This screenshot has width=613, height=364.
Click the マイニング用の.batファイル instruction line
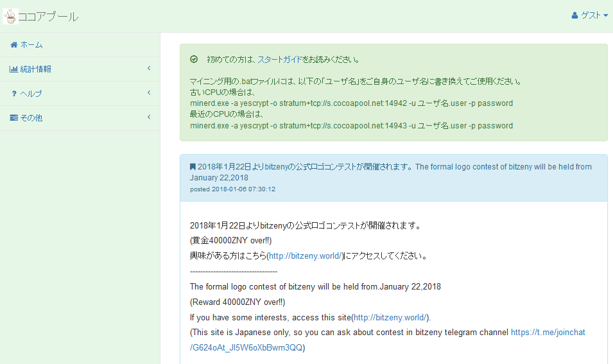[356, 82]
